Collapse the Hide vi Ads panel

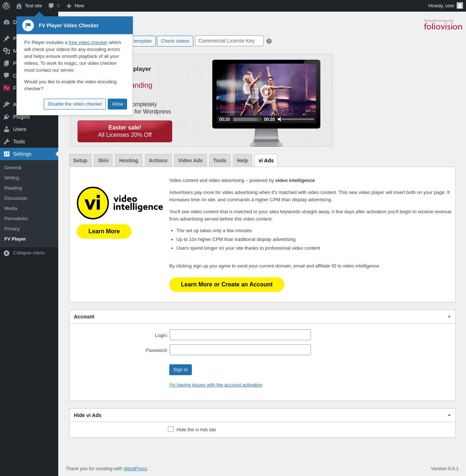pos(449,415)
